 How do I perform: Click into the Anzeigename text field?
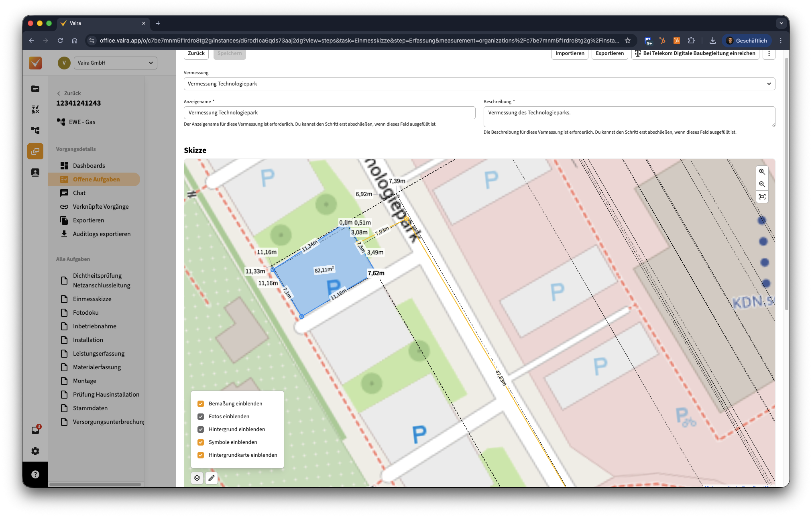329,113
